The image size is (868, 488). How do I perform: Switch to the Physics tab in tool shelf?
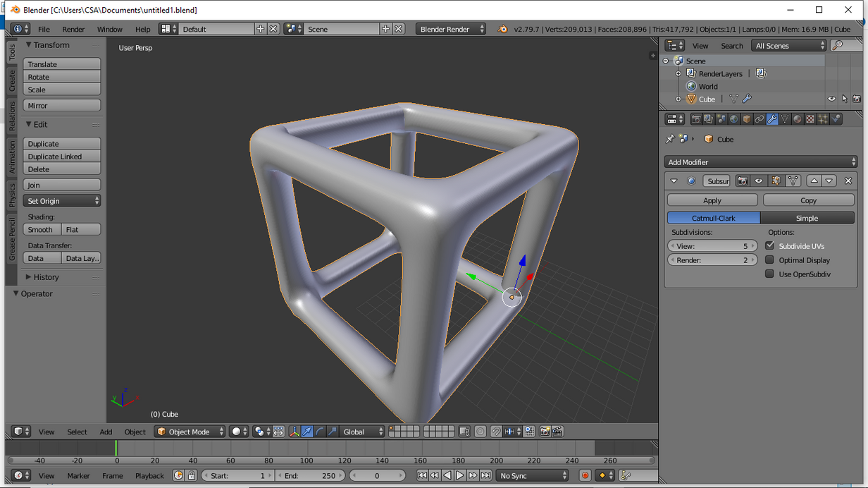(12, 195)
